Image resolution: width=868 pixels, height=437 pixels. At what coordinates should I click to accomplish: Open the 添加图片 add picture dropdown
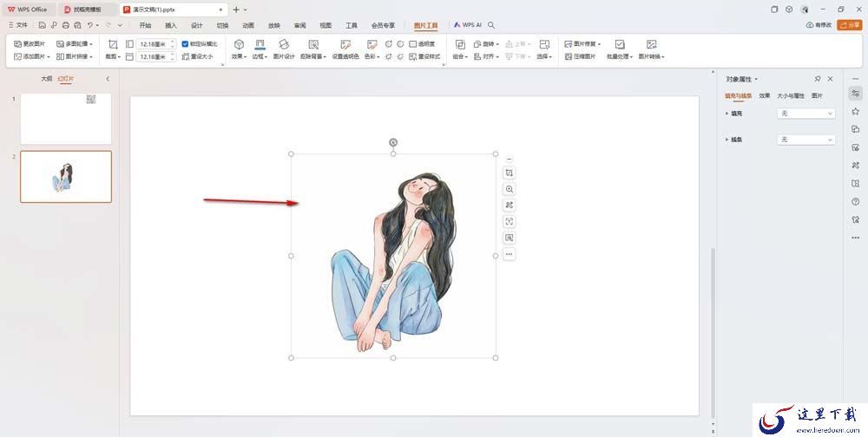[x=32, y=56]
